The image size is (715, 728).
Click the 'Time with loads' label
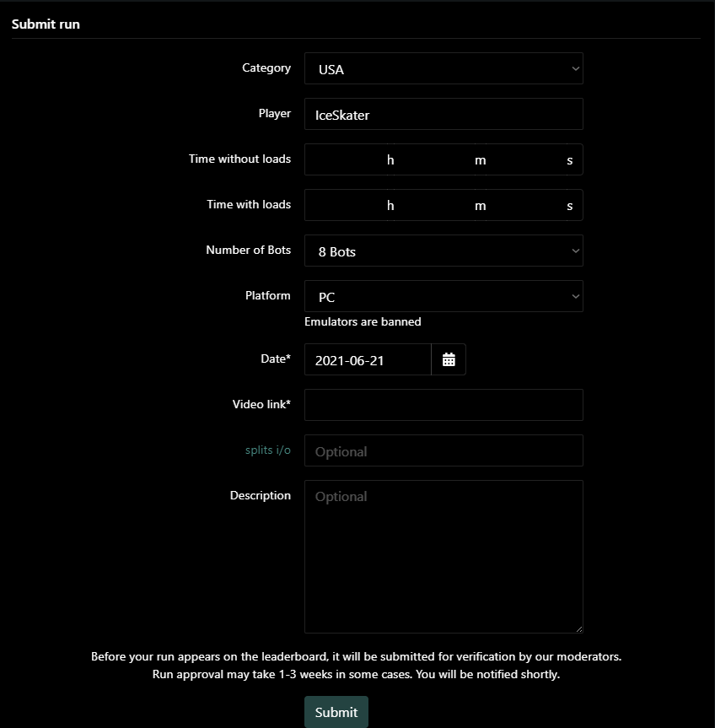pyautogui.click(x=249, y=204)
